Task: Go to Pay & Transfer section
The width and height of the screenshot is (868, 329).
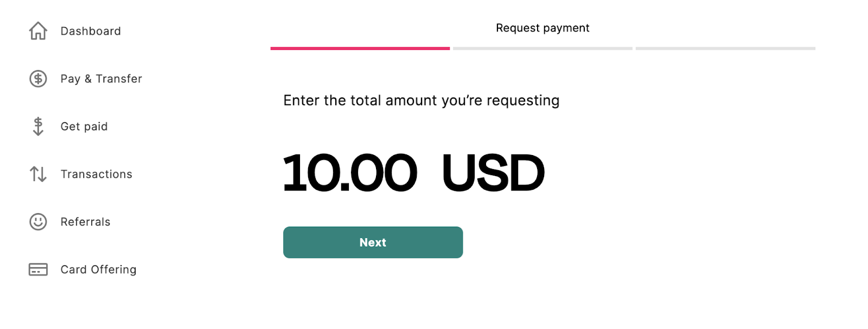Action: 101,79
